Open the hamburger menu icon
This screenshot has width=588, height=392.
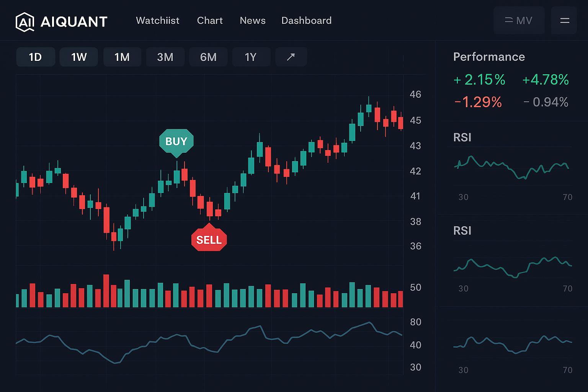pyautogui.click(x=564, y=21)
